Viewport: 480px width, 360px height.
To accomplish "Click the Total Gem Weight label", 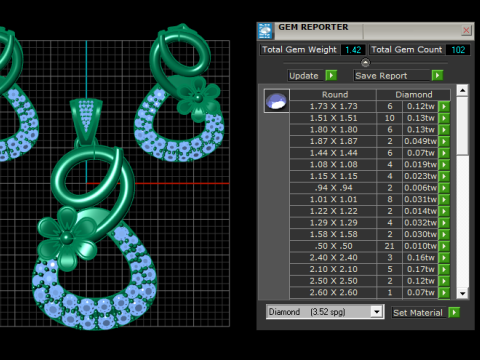I will coord(299,50).
